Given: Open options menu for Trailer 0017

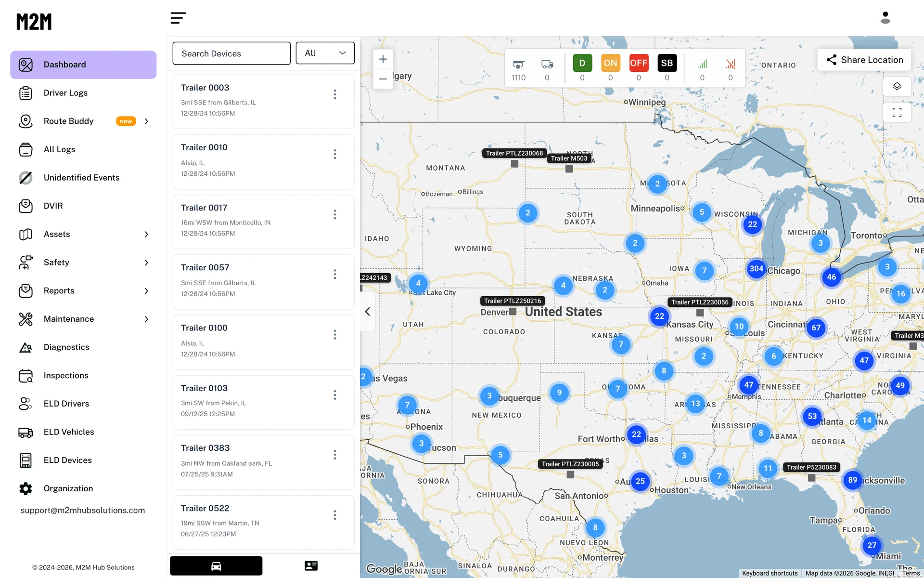Looking at the screenshot, I should tap(335, 214).
